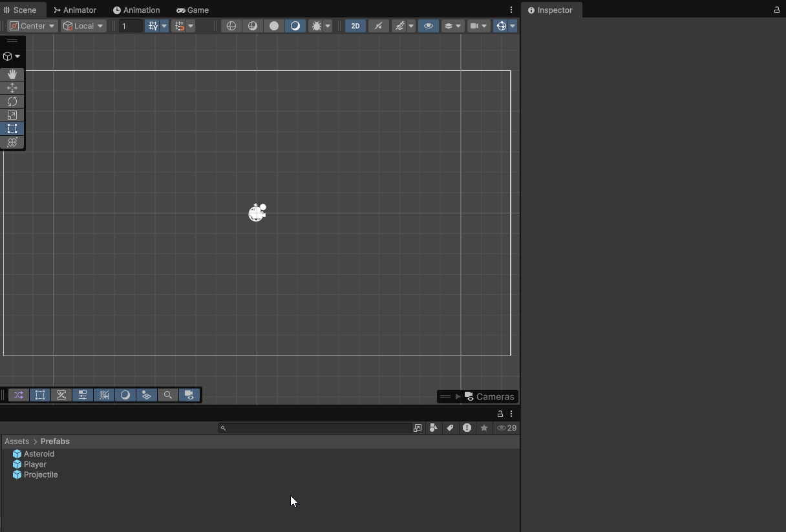Lock the Inspector panel
The height and width of the screenshot is (532, 786).
[777, 10]
